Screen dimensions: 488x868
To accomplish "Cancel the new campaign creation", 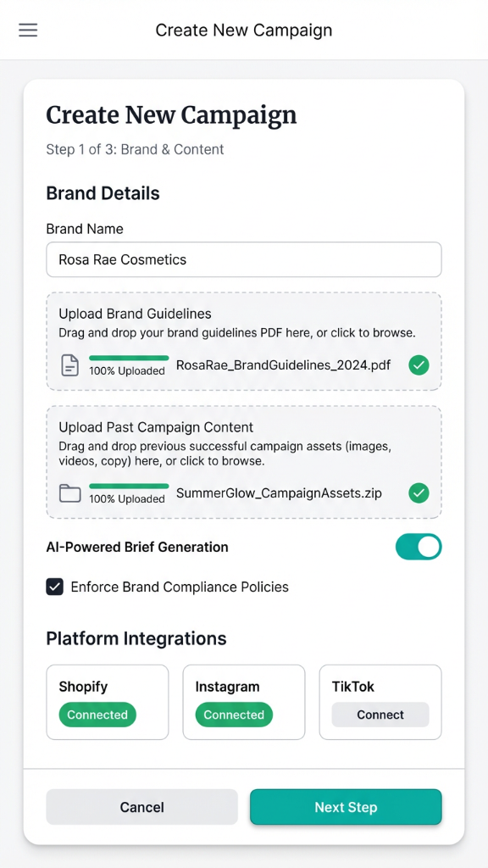I will pyautogui.click(x=141, y=807).
